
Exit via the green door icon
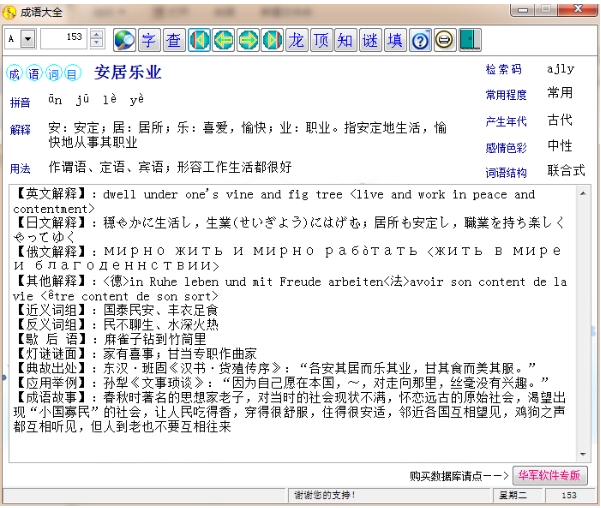(470, 40)
